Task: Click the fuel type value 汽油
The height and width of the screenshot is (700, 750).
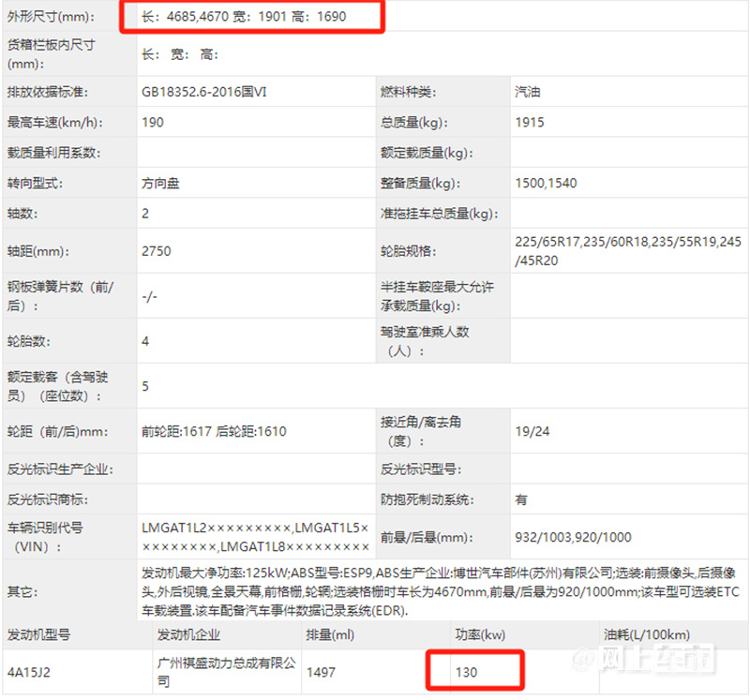Action: tap(528, 92)
